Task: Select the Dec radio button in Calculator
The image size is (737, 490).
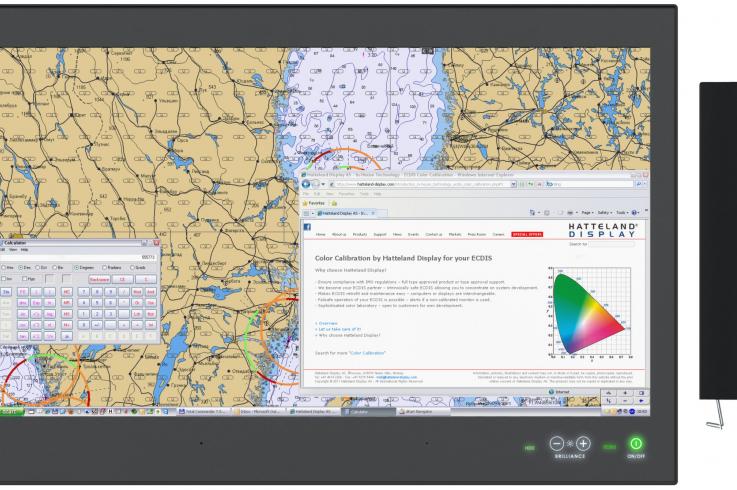Action: point(21,268)
